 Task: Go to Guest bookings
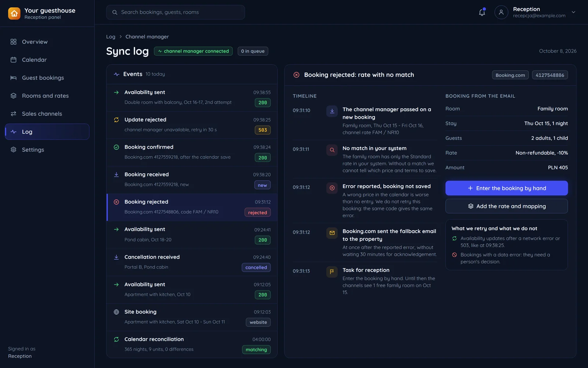[x=47, y=78]
